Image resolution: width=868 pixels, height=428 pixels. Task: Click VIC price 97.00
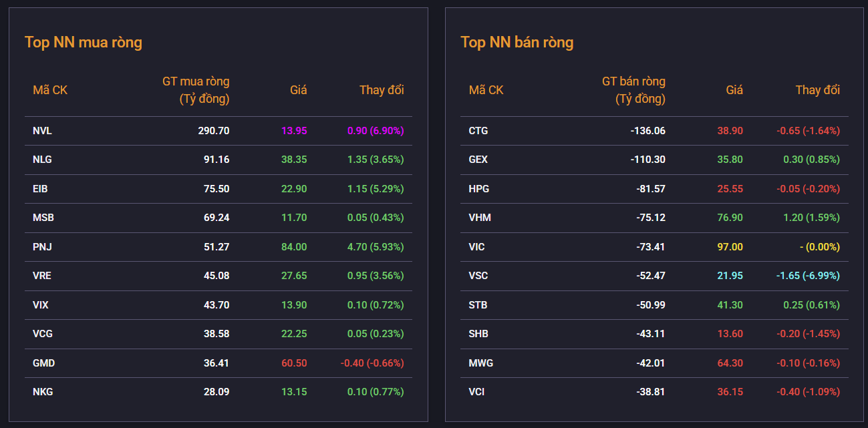(730, 247)
